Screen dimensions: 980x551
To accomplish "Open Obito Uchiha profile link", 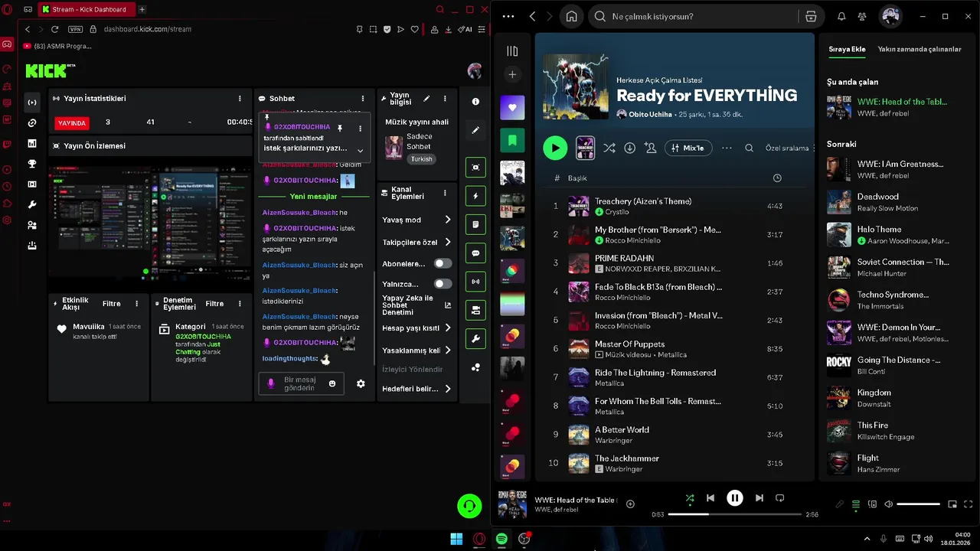I will [651, 114].
